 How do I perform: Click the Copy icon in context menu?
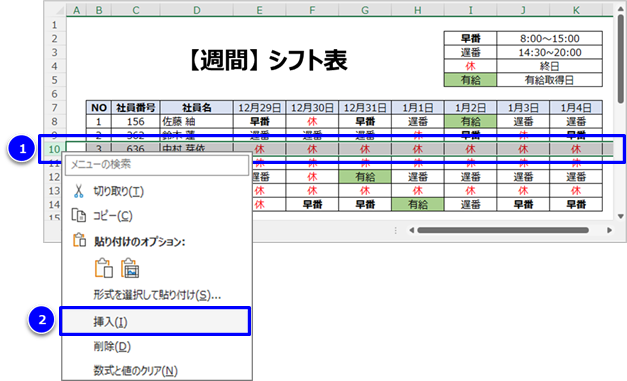coord(79,215)
